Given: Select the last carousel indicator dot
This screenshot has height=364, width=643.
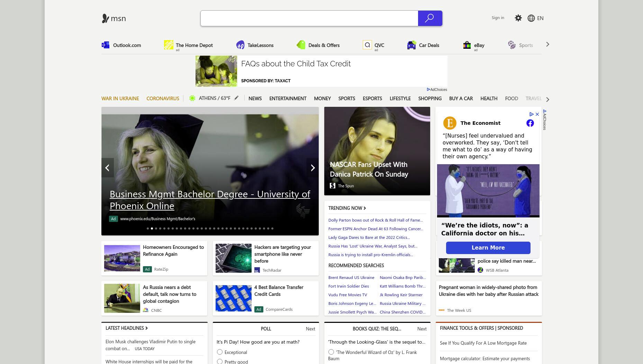Looking at the screenshot, I should (x=272, y=228).
